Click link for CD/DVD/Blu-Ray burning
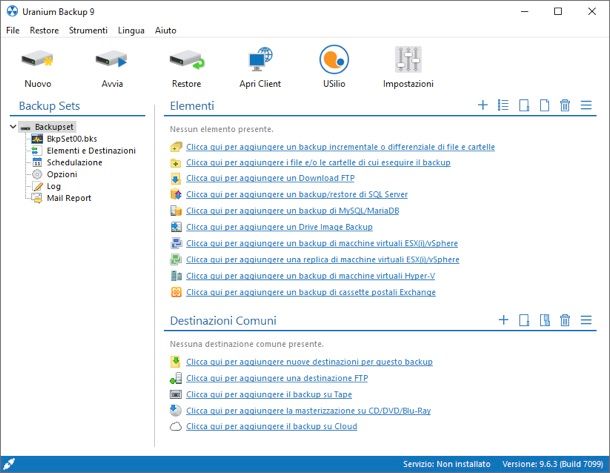Screen dimensions: 610x473 pos(309,411)
